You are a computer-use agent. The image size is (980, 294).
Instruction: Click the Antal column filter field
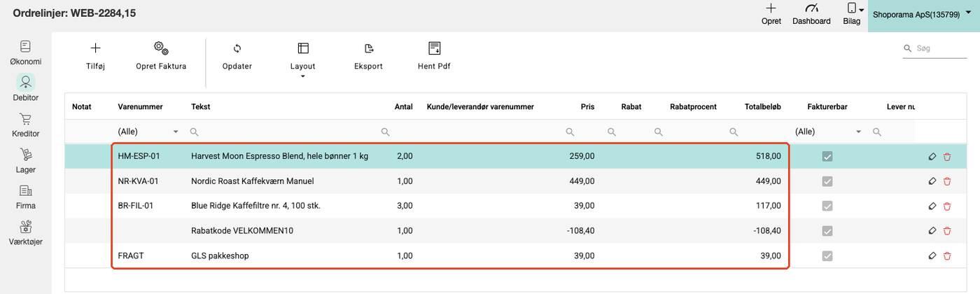tap(399, 132)
